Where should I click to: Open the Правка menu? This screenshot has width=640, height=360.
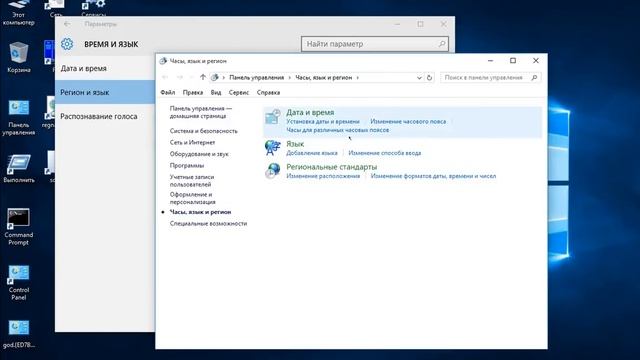click(193, 92)
